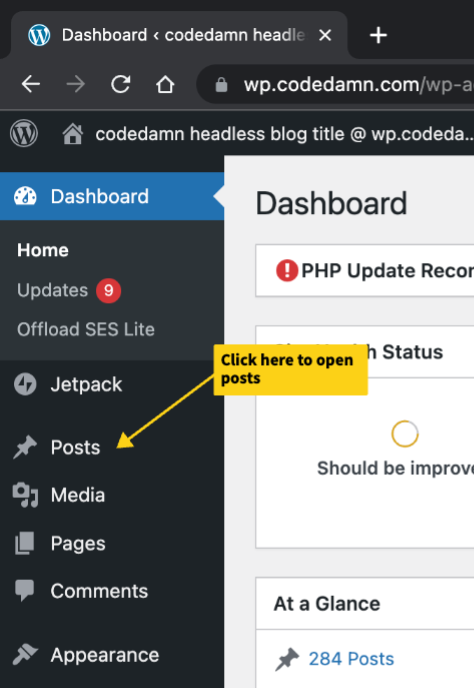
Task: Click the WordPress logo in admin bar
Action: pos(24,134)
